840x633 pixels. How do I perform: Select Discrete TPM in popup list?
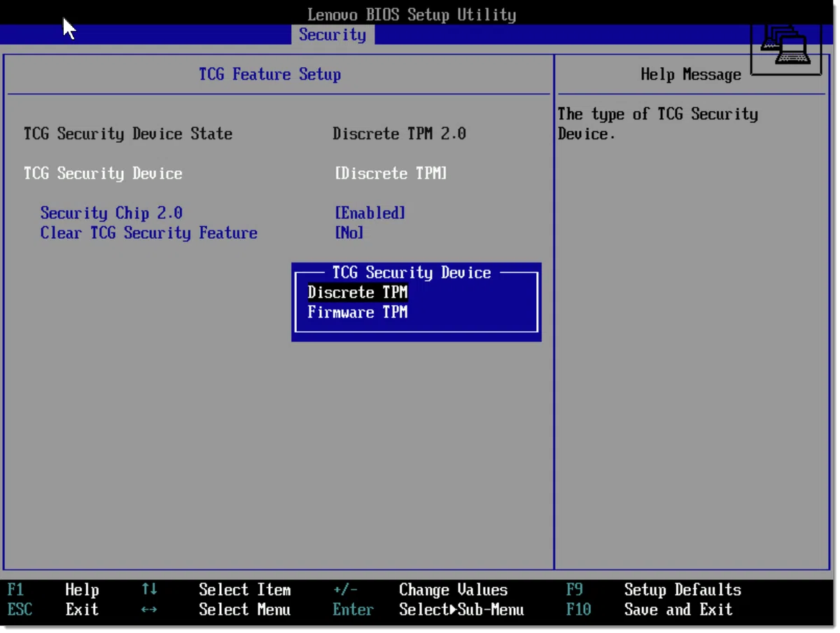point(357,293)
